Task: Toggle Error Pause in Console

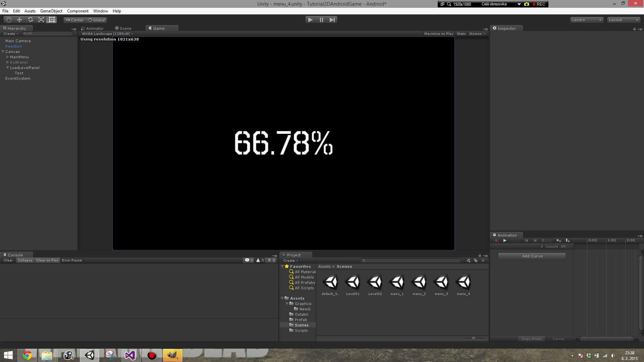Action: pyautogui.click(x=72, y=260)
